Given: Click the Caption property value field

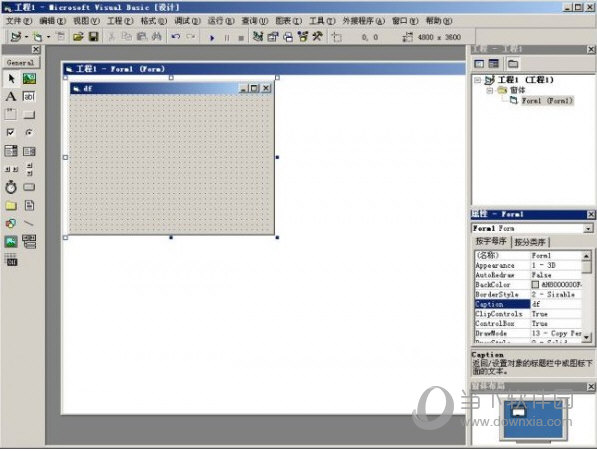Looking at the screenshot, I should 556,304.
